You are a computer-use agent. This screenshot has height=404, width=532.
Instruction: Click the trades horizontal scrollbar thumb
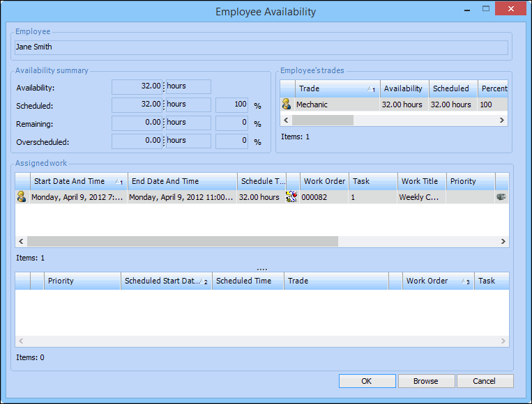[323, 120]
